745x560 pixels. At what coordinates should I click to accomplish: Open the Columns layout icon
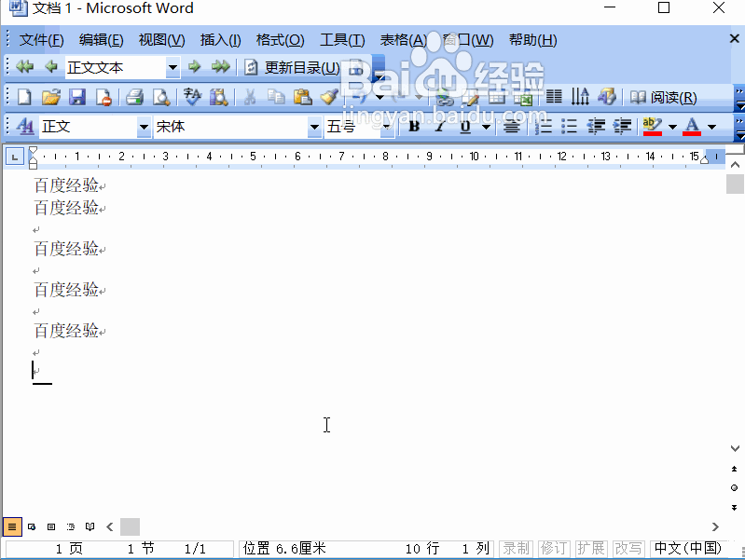(554, 97)
